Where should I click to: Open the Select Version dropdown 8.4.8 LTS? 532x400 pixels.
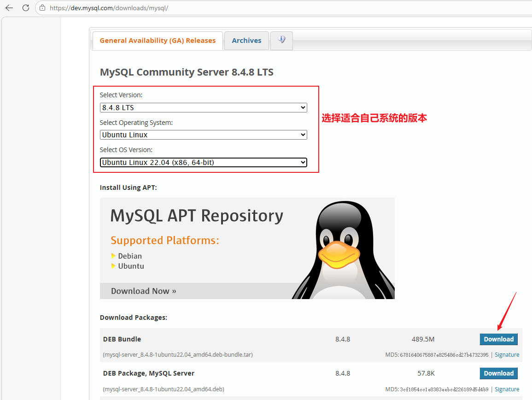[x=204, y=108]
